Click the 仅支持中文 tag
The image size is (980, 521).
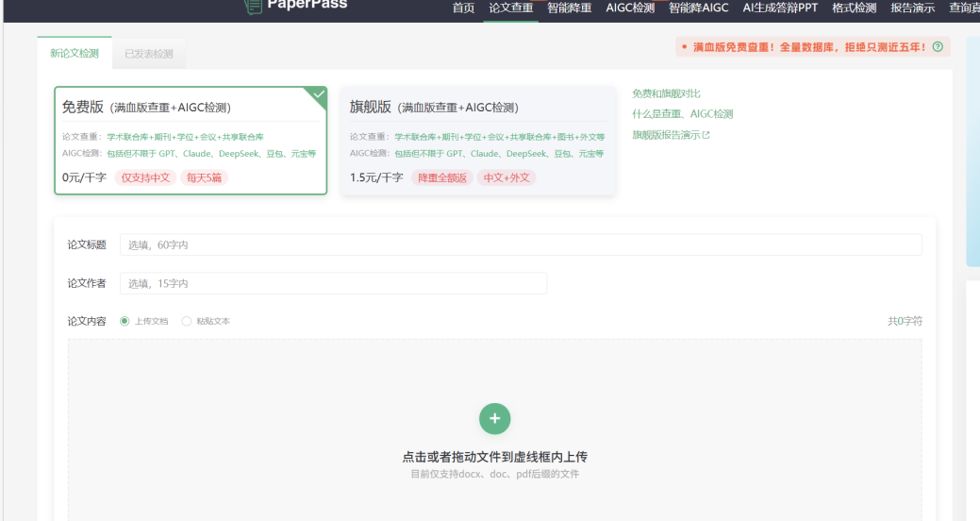coord(145,177)
